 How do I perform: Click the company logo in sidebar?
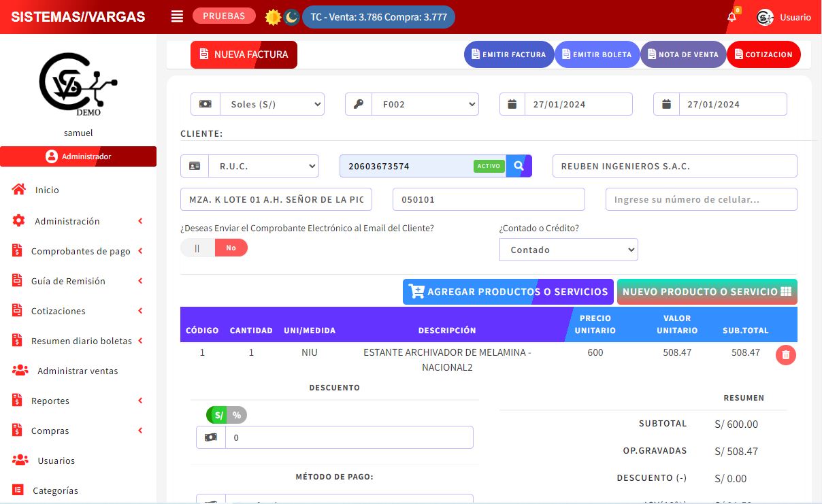click(78, 84)
